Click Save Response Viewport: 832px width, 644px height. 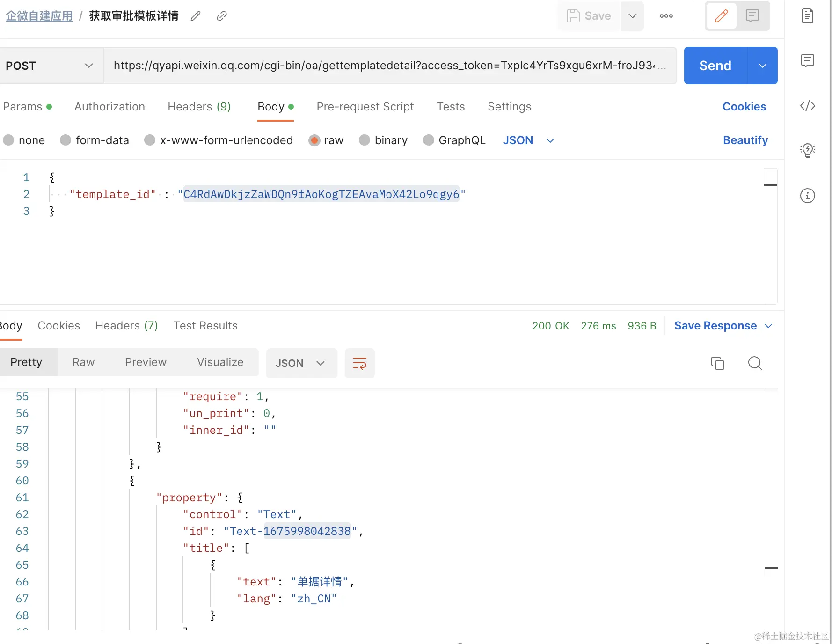pyautogui.click(x=715, y=326)
